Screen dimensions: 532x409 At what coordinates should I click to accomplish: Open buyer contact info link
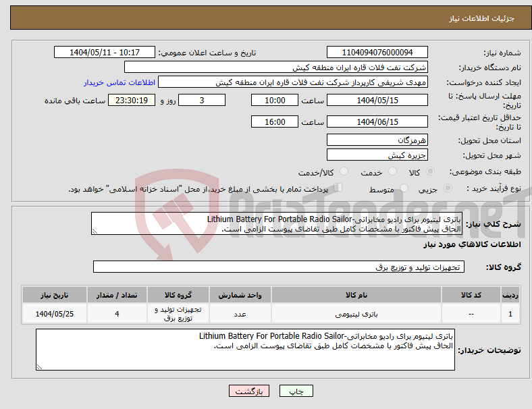pyautogui.click(x=119, y=82)
